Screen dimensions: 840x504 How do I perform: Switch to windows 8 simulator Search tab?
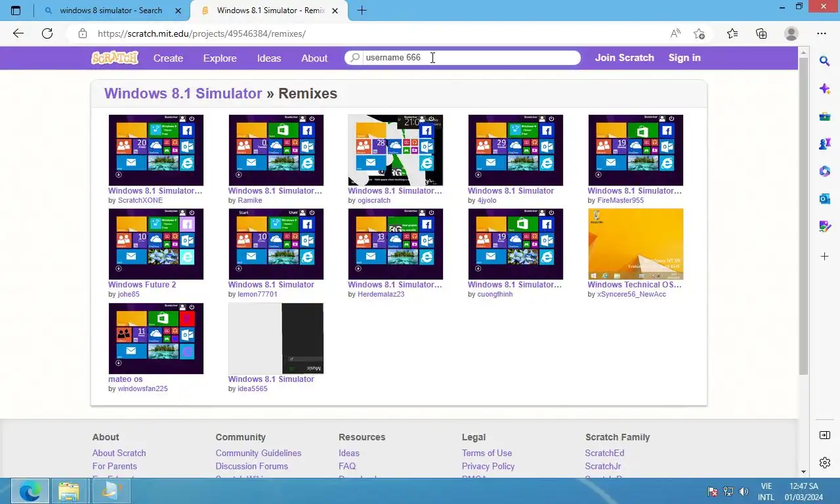(x=111, y=10)
